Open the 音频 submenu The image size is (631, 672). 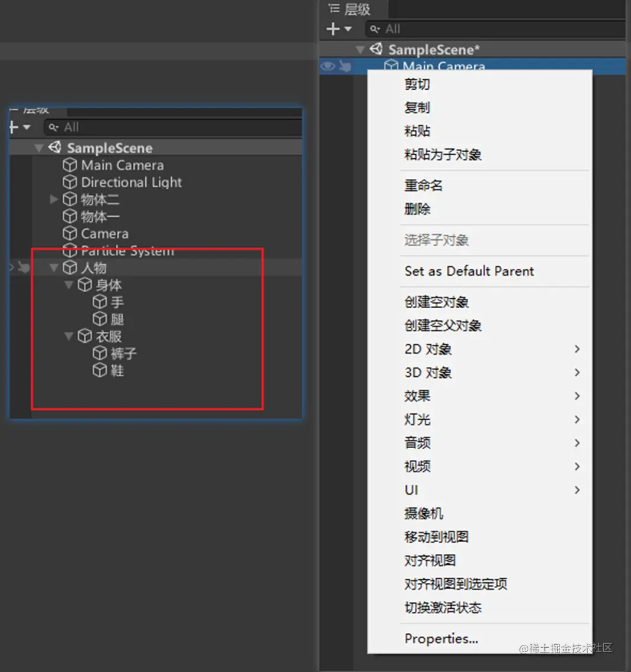click(x=480, y=443)
